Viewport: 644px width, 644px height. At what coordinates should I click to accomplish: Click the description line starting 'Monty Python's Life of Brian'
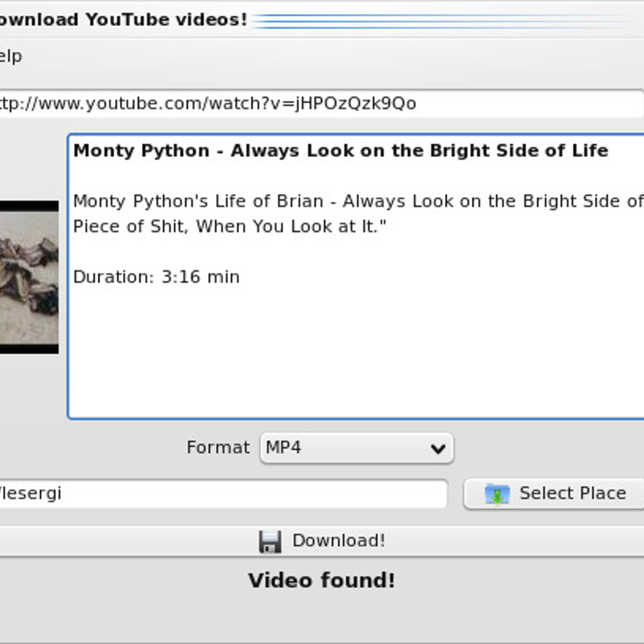tap(358, 201)
